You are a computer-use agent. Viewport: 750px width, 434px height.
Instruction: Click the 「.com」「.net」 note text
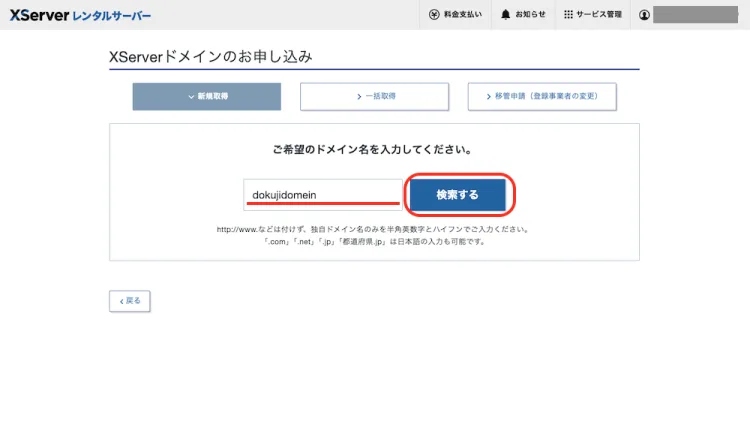point(374,242)
